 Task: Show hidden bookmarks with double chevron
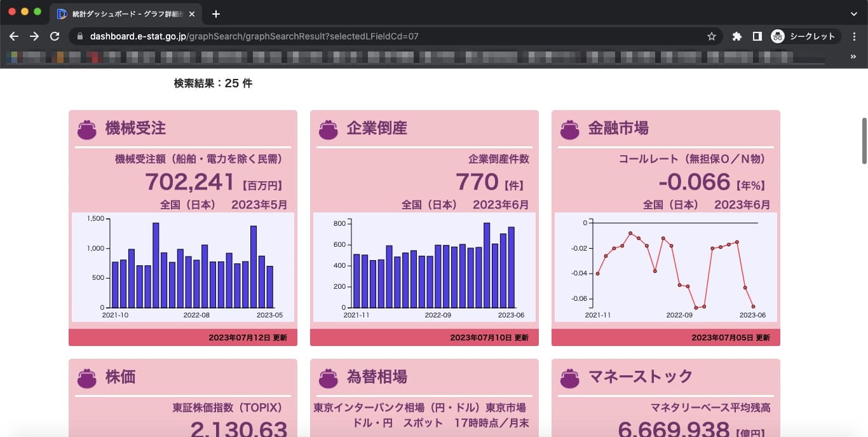(853, 57)
